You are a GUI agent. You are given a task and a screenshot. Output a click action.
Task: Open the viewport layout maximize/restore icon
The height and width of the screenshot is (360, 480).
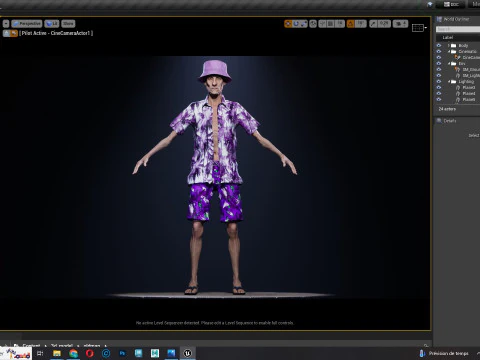coord(419,28)
